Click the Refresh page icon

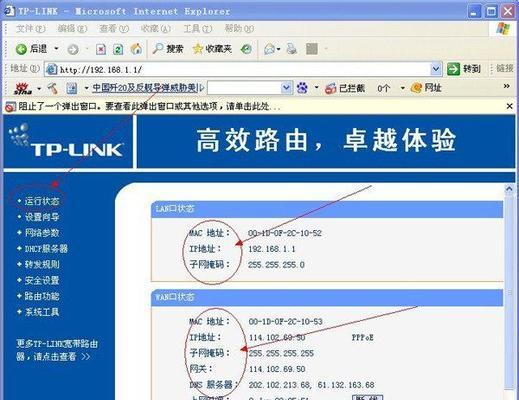118,50
